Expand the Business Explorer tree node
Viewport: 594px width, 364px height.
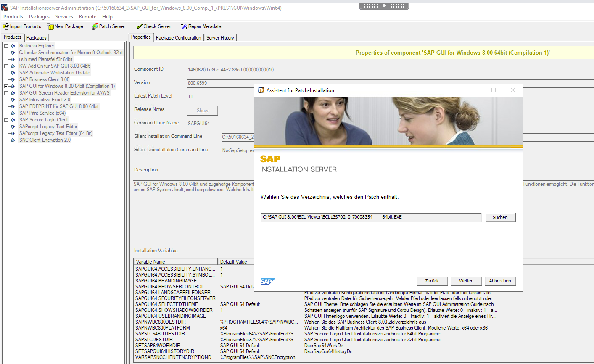click(6, 46)
